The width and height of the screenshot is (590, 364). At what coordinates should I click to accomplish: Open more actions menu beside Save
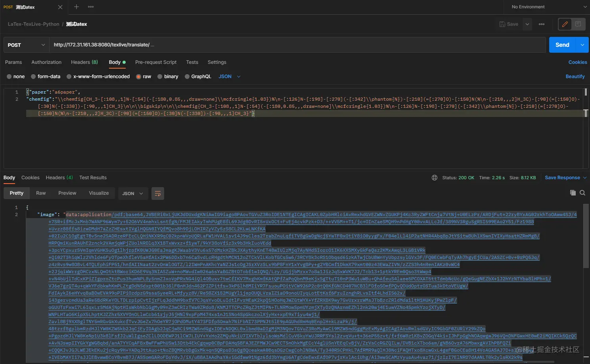point(542,24)
